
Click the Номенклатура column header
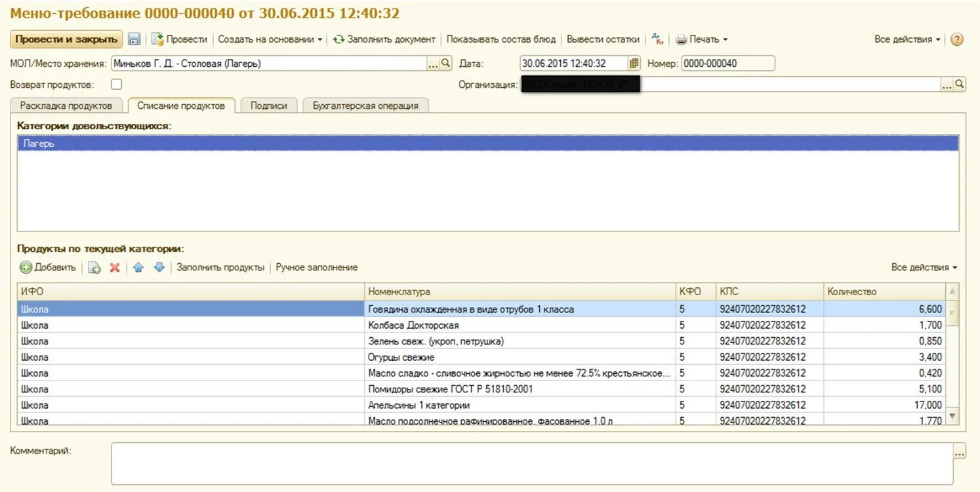(520, 292)
